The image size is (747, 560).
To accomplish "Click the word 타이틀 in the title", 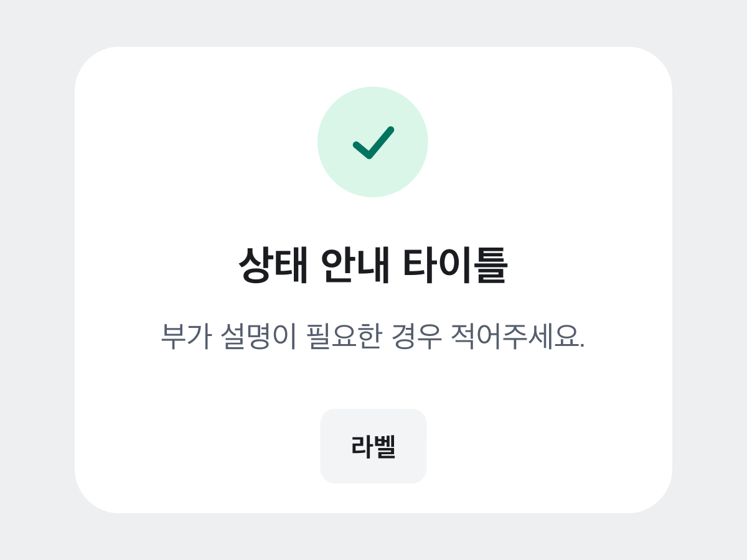I will (x=455, y=266).
